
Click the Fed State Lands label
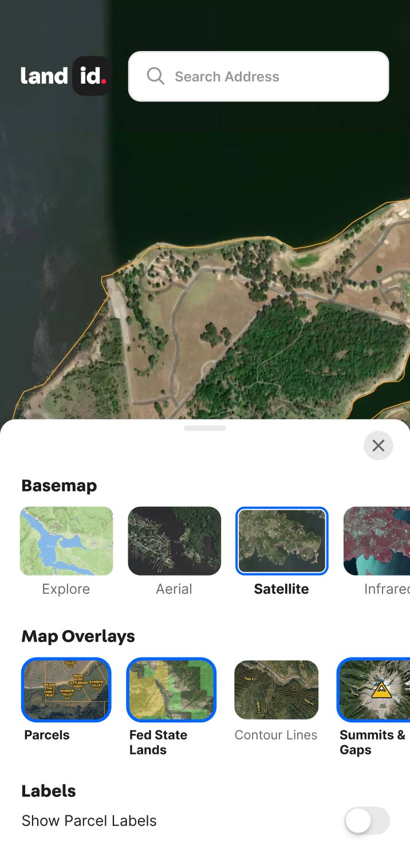tap(159, 742)
